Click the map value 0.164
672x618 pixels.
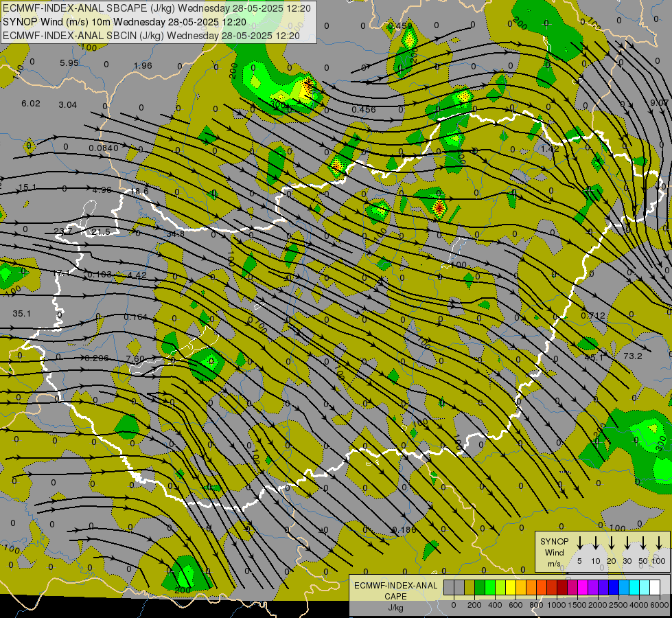[135, 317]
